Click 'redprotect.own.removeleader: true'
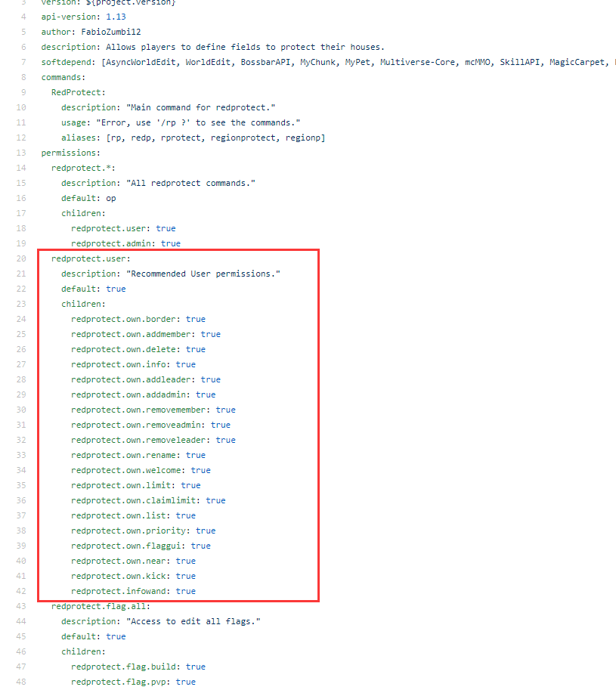 click(153, 440)
